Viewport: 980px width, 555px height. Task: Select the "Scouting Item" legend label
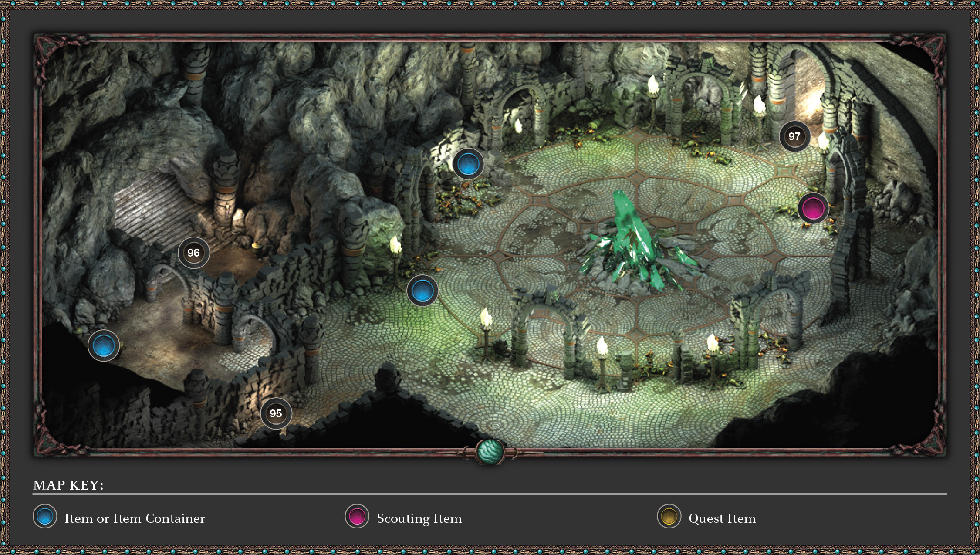coord(419,518)
